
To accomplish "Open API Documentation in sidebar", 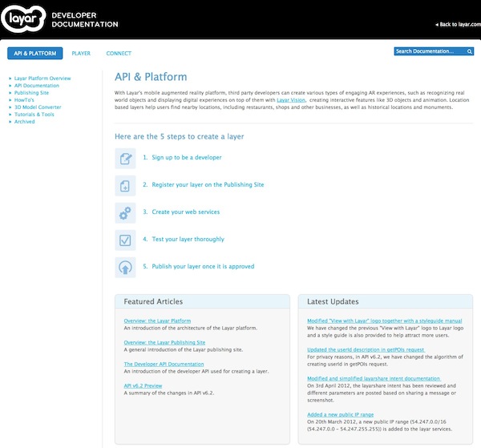I will tap(37, 86).
